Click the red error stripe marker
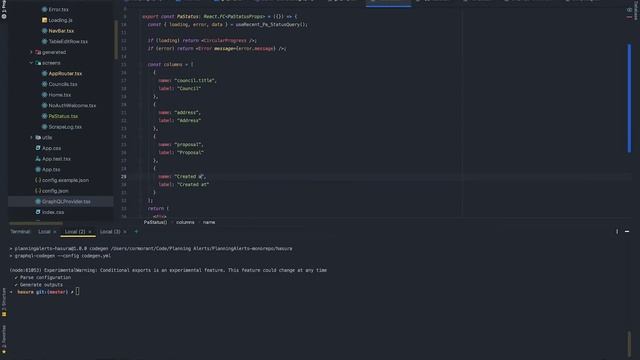This screenshot has height=360, width=640. 629,18
